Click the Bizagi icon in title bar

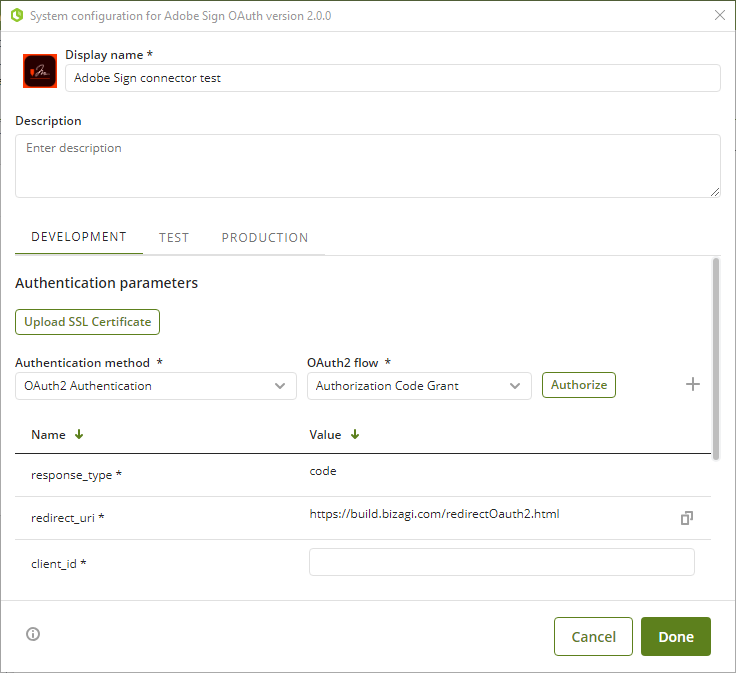17,15
